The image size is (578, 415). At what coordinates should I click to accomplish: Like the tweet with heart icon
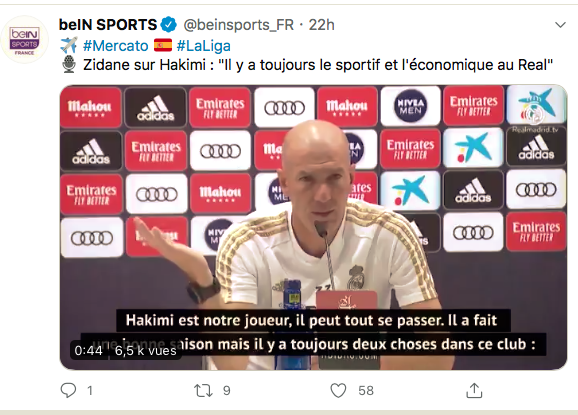(x=338, y=391)
